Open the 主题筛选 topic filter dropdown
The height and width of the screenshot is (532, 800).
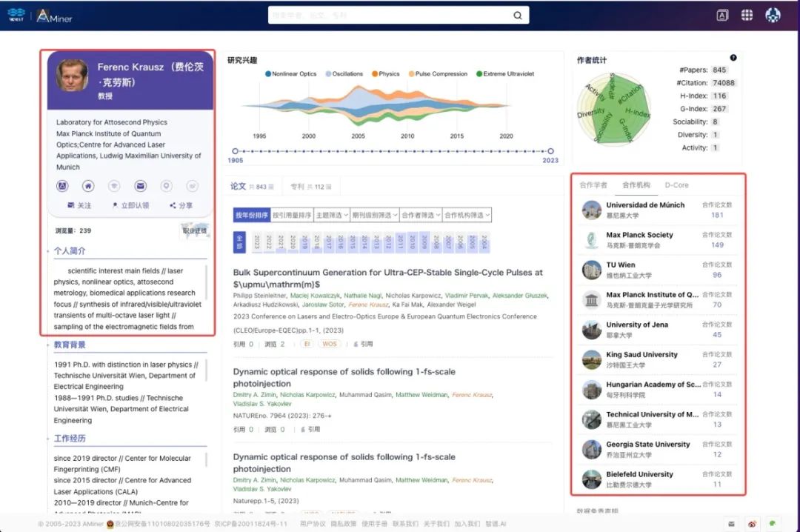pyautogui.click(x=332, y=215)
